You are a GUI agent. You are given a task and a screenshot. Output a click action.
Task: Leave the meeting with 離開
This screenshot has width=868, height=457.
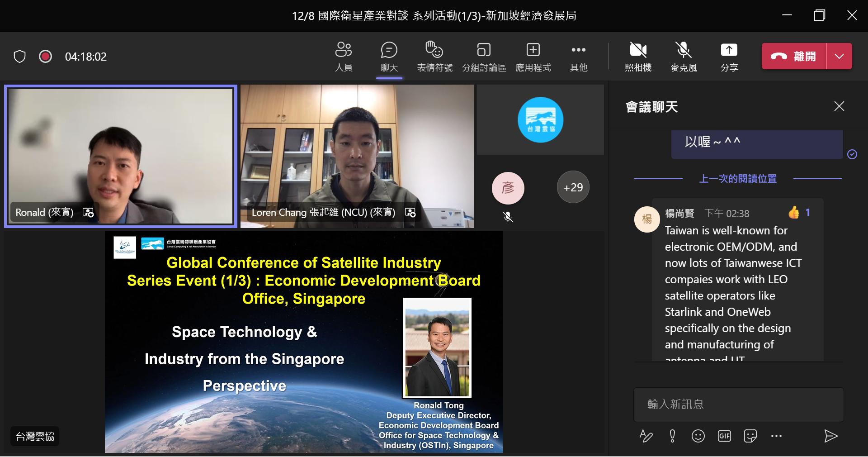(794, 56)
